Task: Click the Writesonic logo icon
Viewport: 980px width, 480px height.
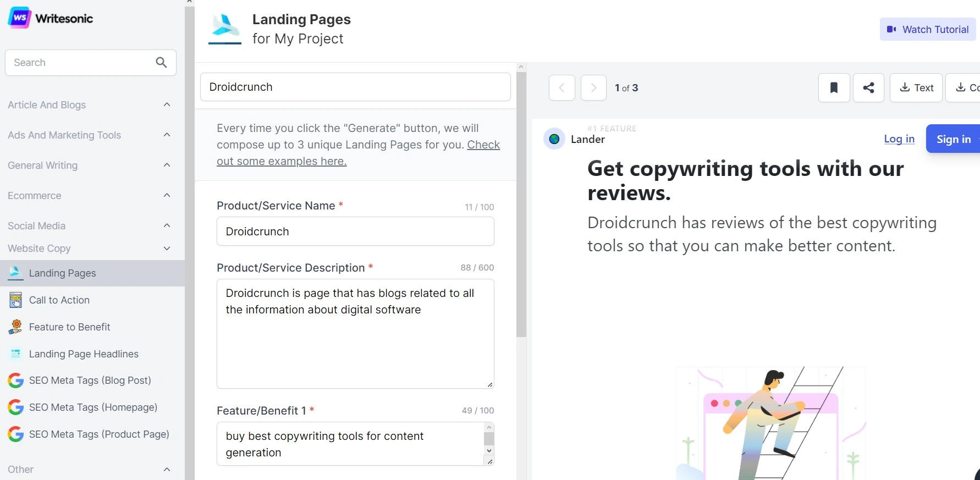Action: point(19,18)
